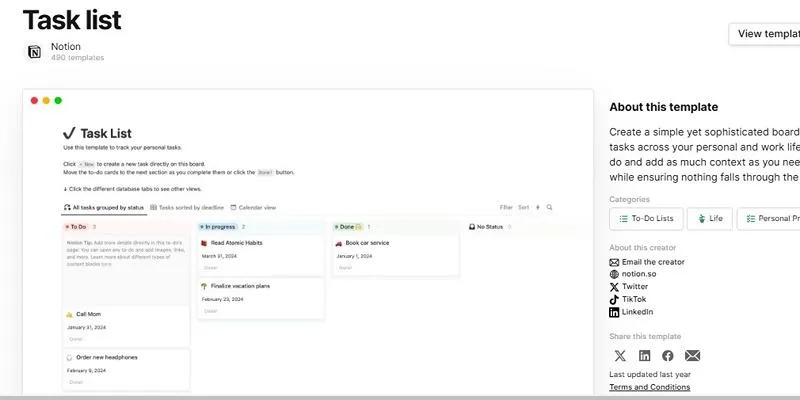Image resolution: width=800 pixels, height=400 pixels.
Task: Click the Done button on Call Mom card
Action: pos(76,339)
